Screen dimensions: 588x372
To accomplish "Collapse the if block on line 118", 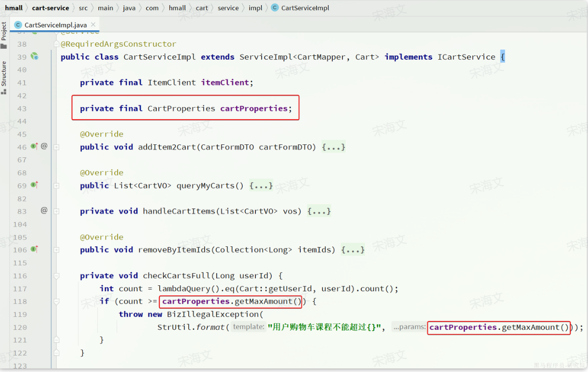I will 56,302.
